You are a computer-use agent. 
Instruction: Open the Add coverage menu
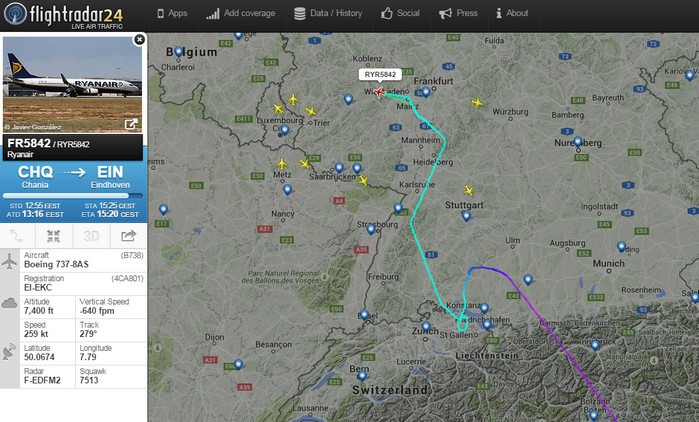point(241,14)
